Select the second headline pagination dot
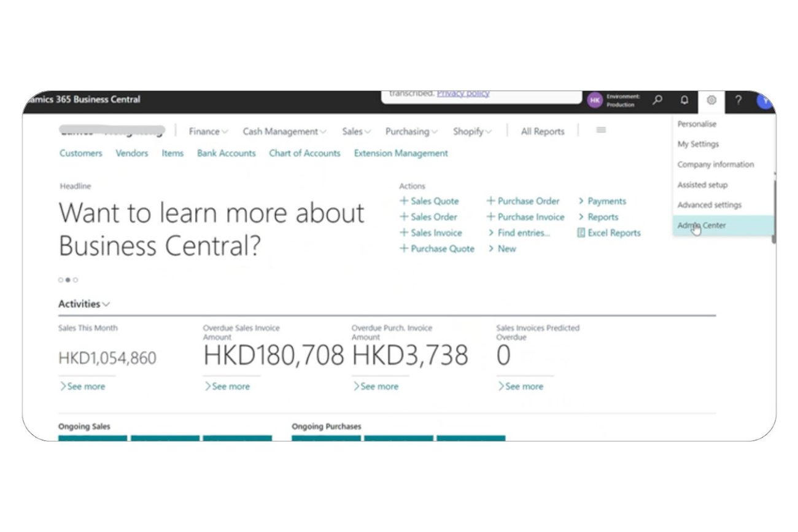798x532 pixels. (68, 280)
